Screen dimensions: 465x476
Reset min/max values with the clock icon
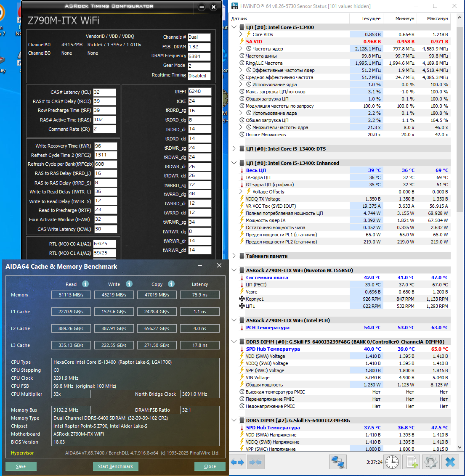pos(393,463)
